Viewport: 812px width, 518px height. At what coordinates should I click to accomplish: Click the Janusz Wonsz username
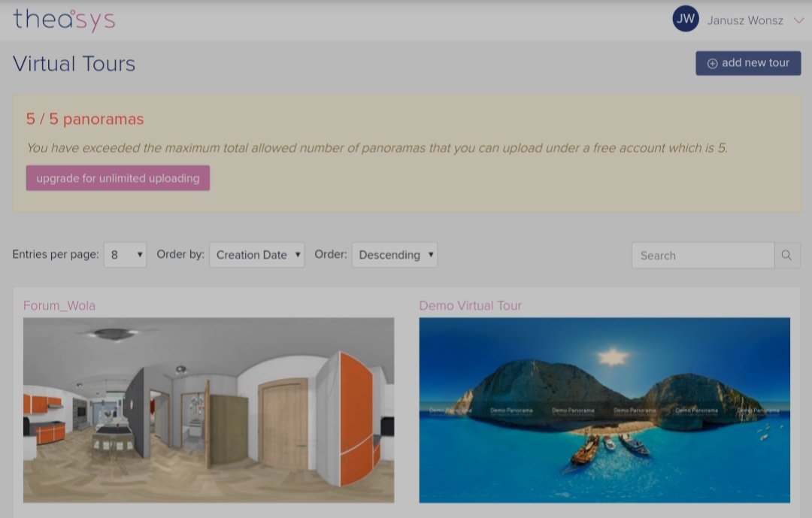coord(744,21)
